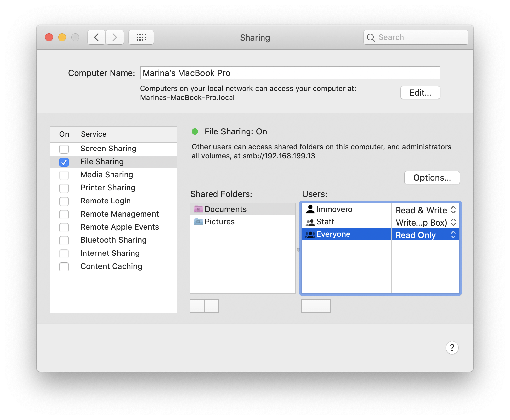Viewport: 510px width, 420px height.
Task: Open Everyone's Read Only permission dropdown
Action: tap(453, 235)
